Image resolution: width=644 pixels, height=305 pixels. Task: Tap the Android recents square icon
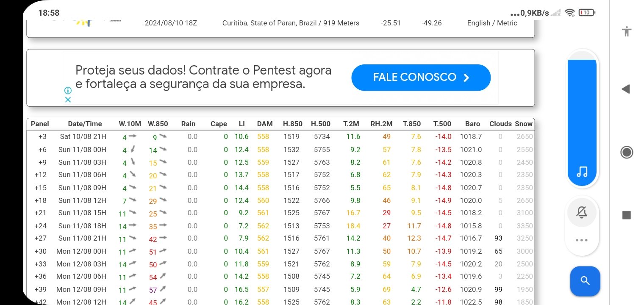click(627, 215)
